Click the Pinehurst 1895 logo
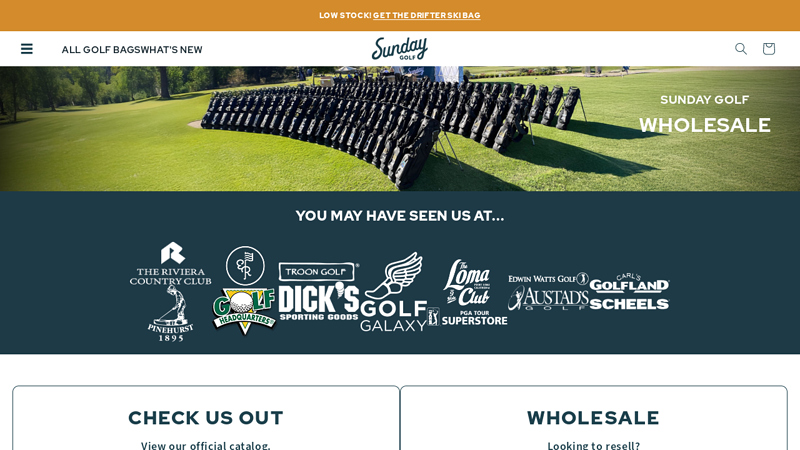Screen dimensions: 800x450 pos(170,314)
